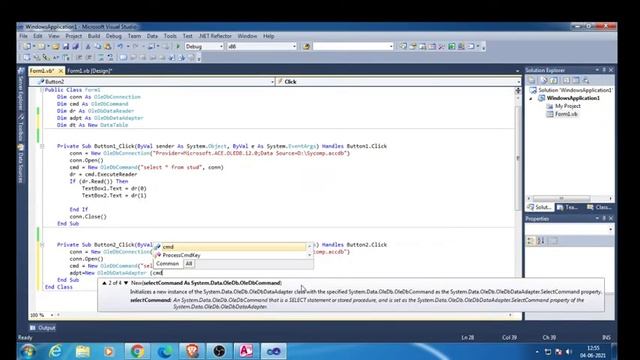Open Google Chrome from the taskbar
Image resolution: width=640 pixels, height=360 pixels.
[x=137, y=351]
